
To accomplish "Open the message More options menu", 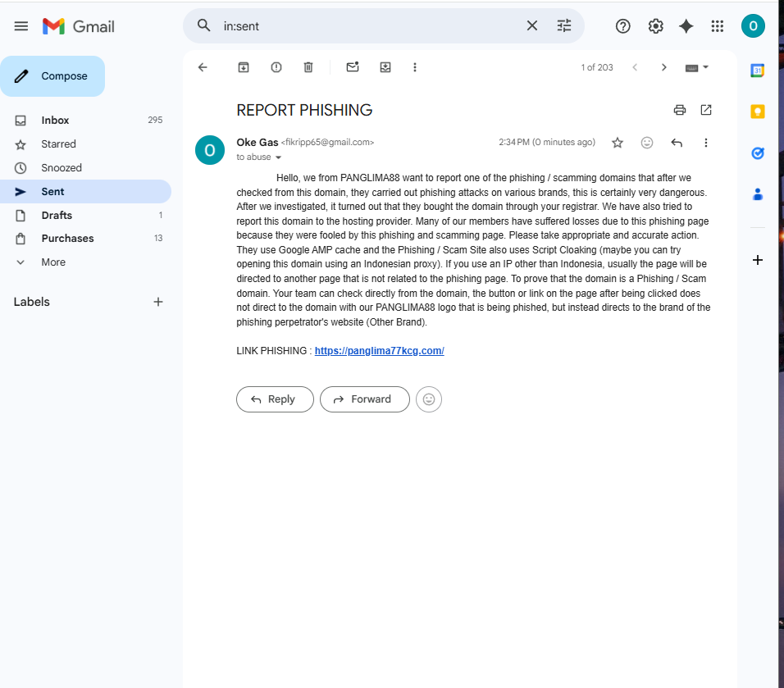I will point(706,143).
